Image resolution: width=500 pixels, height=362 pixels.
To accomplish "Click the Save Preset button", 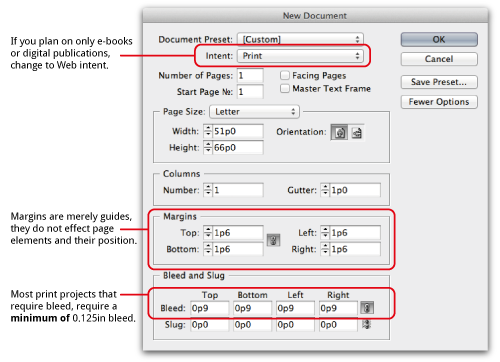I will [439, 82].
